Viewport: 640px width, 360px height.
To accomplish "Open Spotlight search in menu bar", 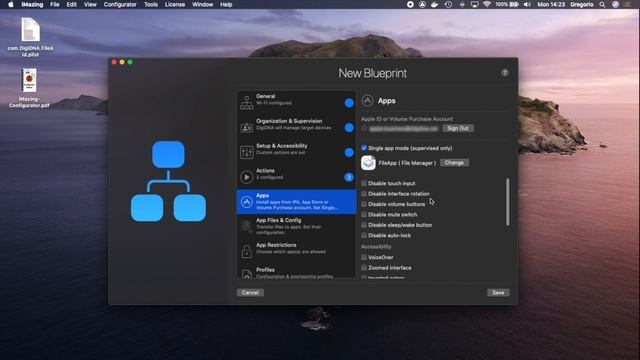I will 602,4.
